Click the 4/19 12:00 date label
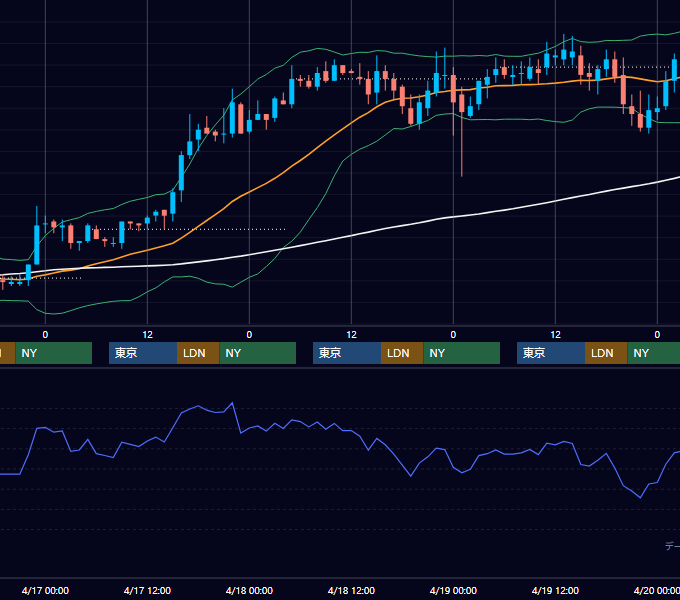 555,590
